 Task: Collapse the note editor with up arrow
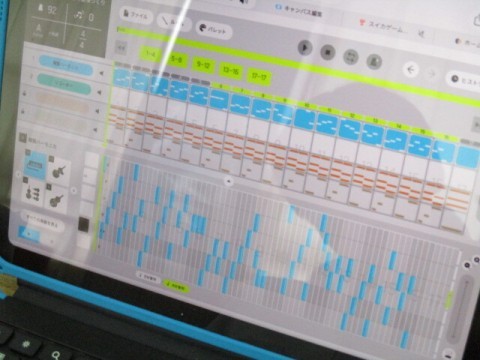click(x=229, y=182)
